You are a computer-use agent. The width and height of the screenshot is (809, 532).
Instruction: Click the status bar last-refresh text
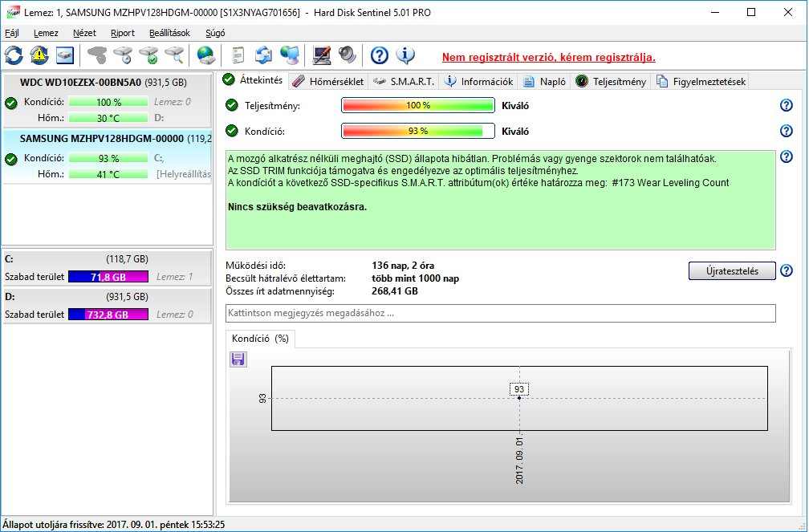(113, 525)
